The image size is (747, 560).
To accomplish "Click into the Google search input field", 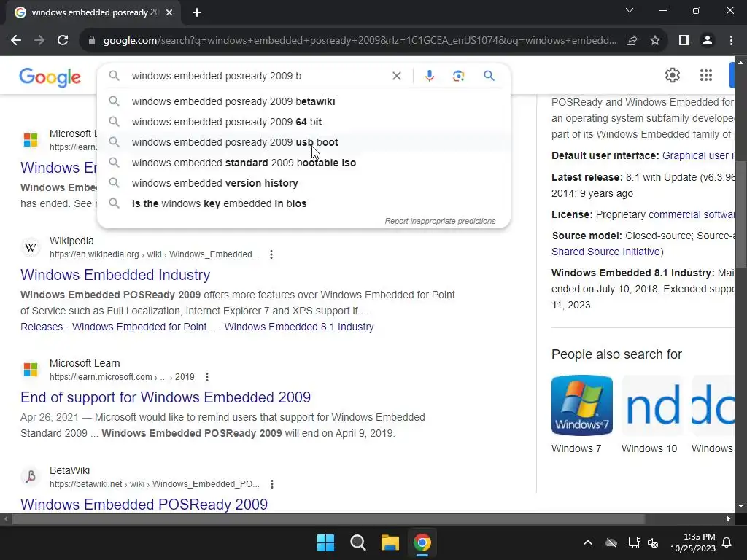I will [x=258, y=76].
